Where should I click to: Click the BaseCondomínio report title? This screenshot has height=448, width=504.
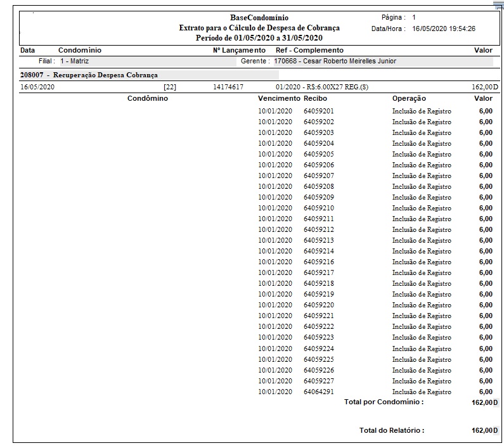(x=259, y=18)
